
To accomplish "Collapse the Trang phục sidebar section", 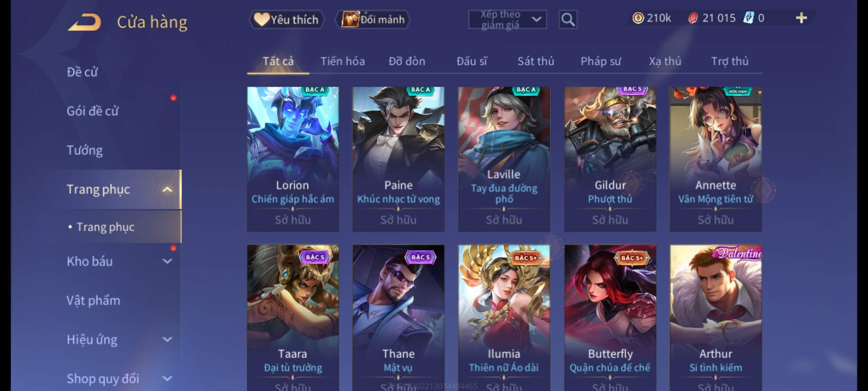I will pos(167,189).
